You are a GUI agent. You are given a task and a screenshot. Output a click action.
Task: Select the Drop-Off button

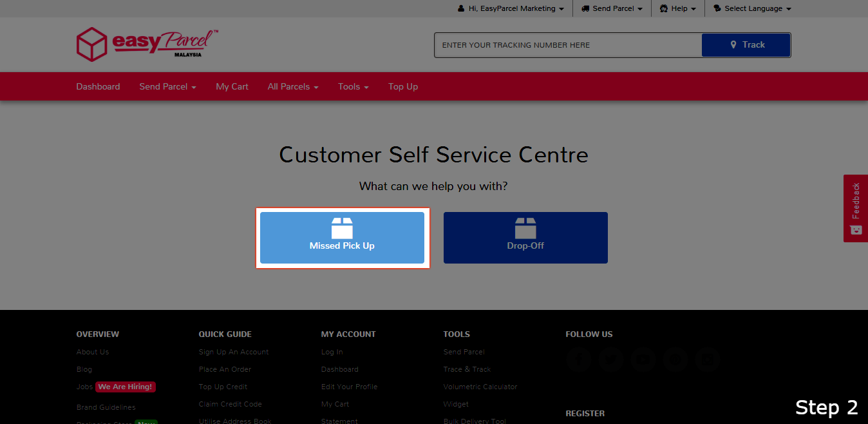tap(525, 238)
